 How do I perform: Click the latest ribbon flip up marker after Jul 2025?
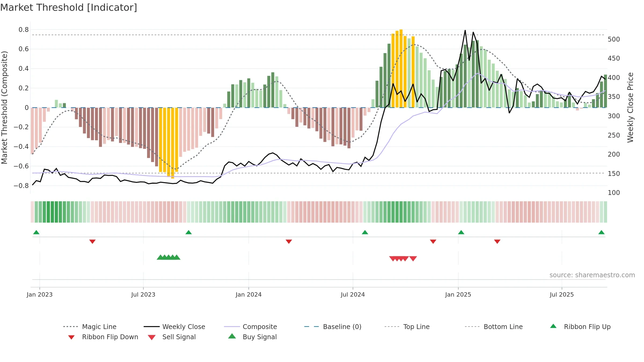601,232
